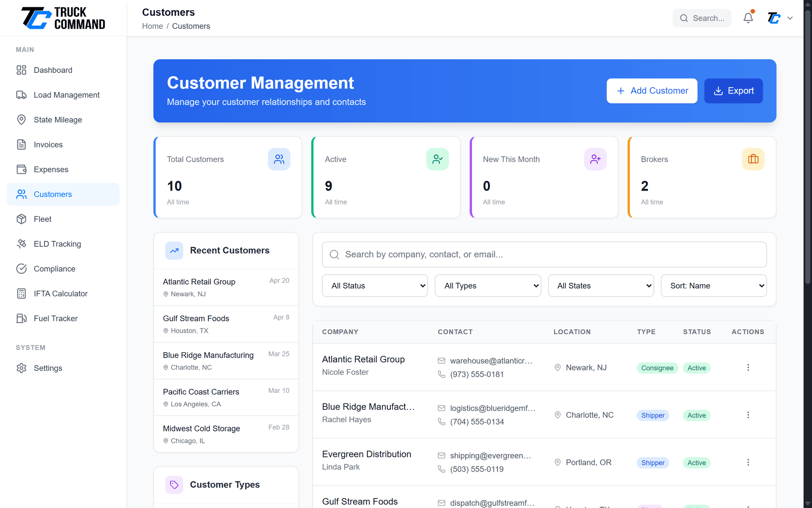Click the Add Customer button
812x508 pixels.
[652, 91]
